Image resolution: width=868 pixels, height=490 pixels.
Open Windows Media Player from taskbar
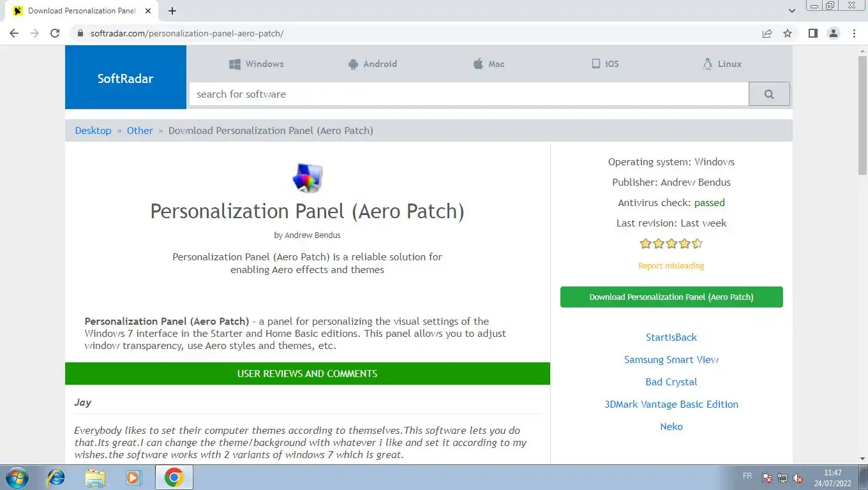tap(133, 477)
